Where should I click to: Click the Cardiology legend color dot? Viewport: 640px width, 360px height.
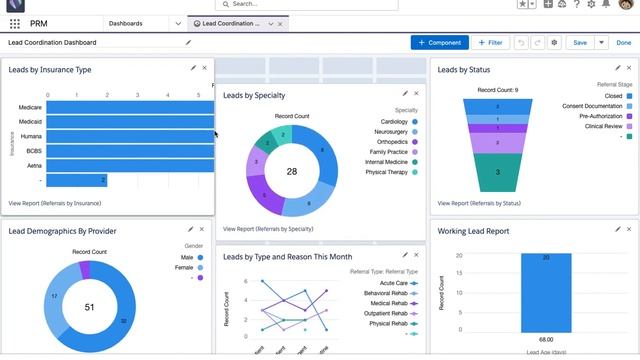pyautogui.click(x=415, y=122)
